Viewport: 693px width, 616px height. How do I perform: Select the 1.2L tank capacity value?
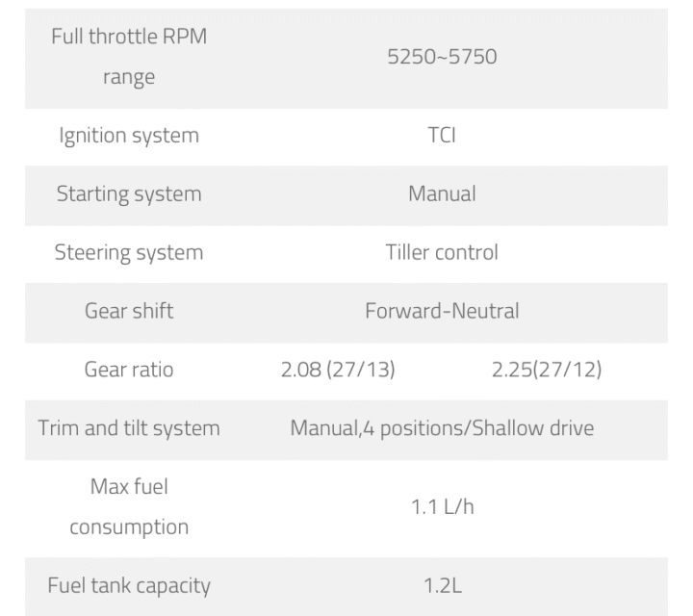442,586
